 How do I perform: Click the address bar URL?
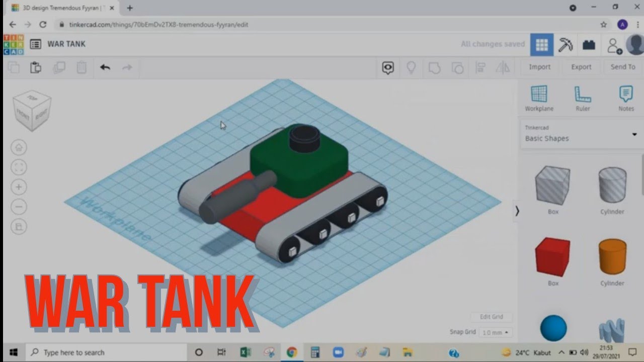tap(159, 25)
